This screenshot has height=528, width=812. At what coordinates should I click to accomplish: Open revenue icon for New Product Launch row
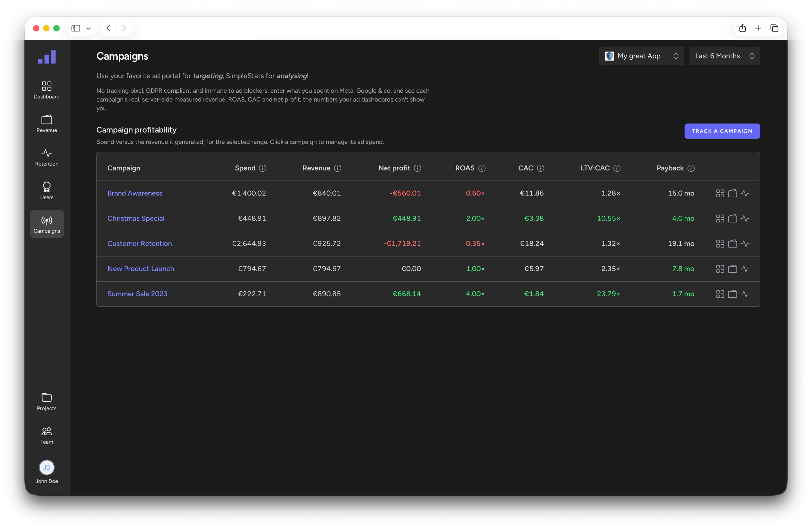[x=732, y=269]
